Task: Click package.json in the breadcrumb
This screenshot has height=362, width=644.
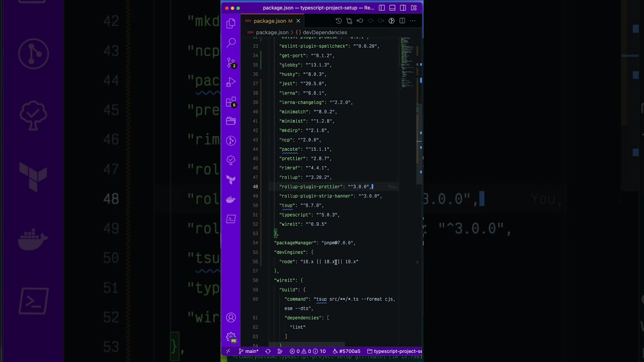Action: [272, 32]
